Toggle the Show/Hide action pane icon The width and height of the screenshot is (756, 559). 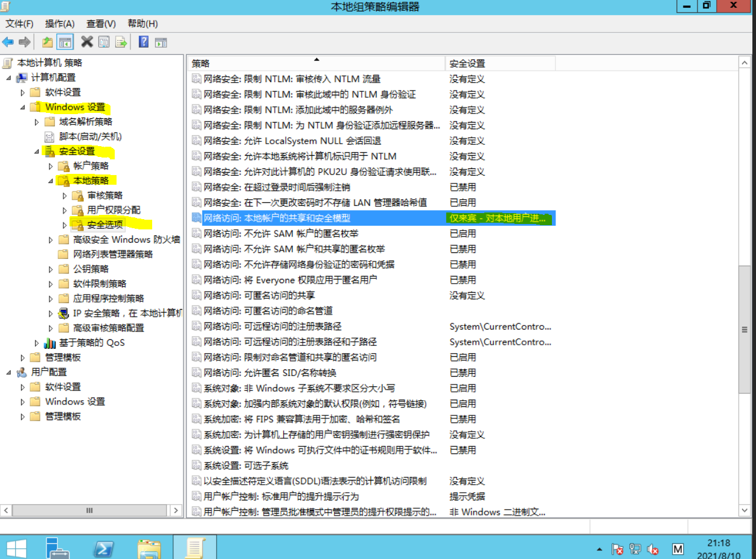pos(161,42)
